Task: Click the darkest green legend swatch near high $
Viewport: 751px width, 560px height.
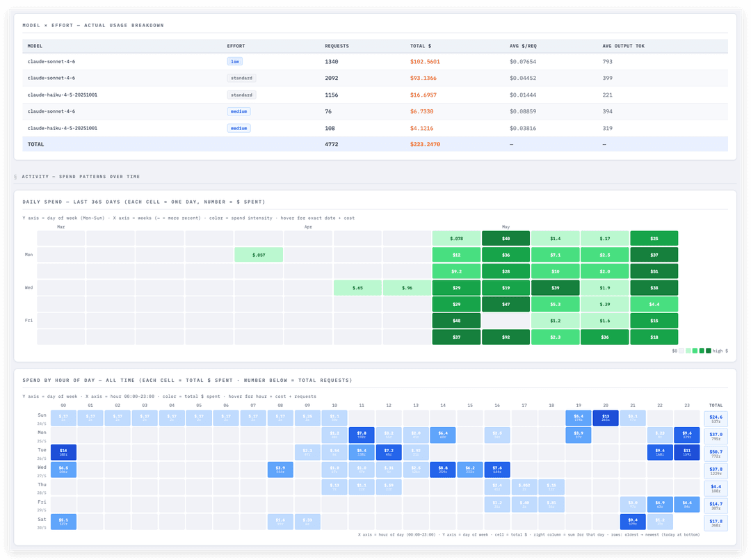Action: coord(709,351)
